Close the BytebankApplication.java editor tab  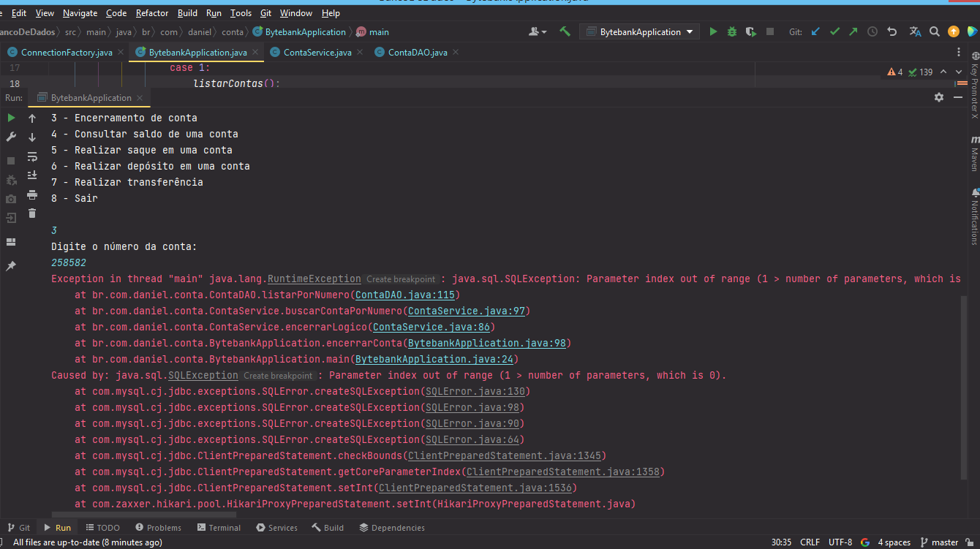point(255,53)
